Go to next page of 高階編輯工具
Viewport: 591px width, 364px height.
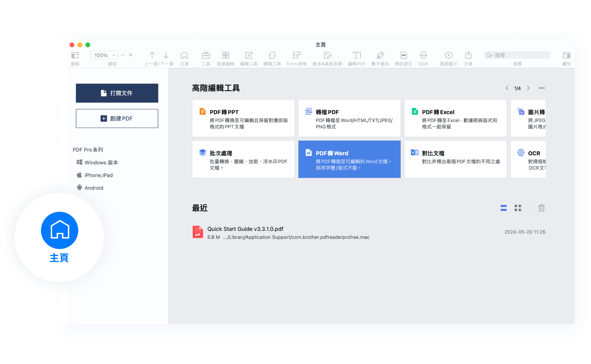tap(528, 88)
